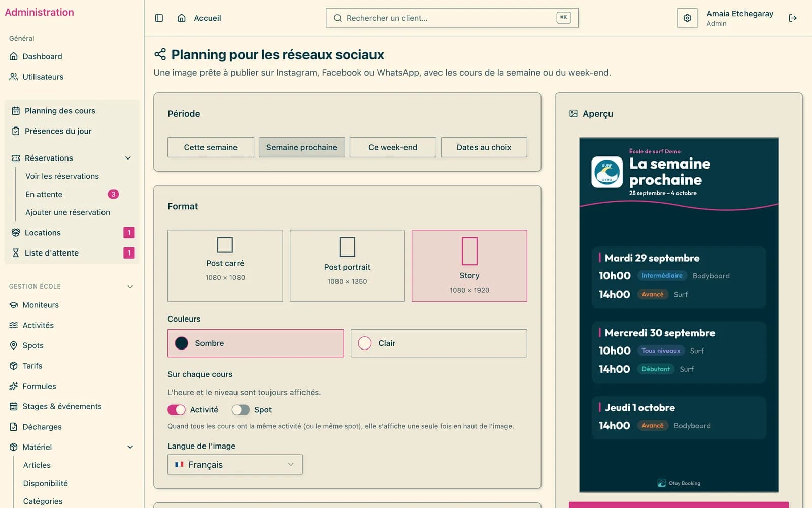Image resolution: width=812 pixels, height=508 pixels.
Task: Select the Ce week-end period
Action: point(393,147)
